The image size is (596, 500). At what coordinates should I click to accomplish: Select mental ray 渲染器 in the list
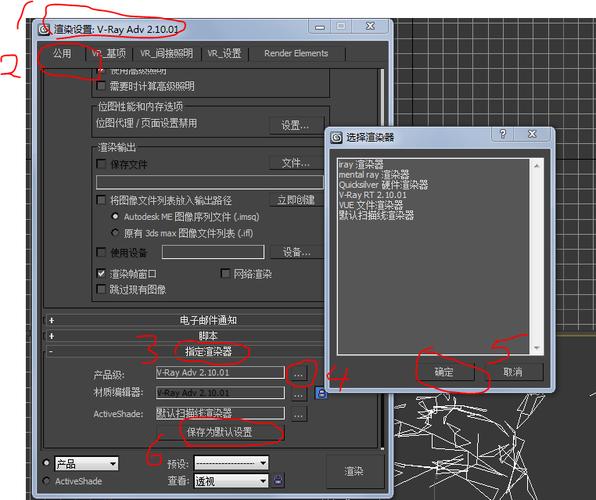click(374, 175)
